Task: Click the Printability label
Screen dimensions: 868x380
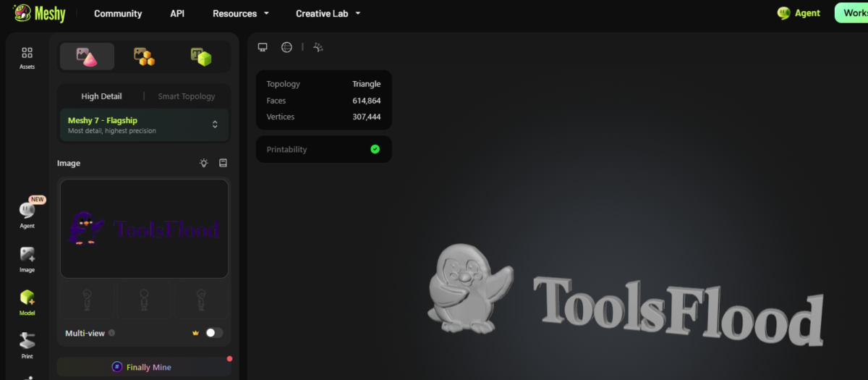Action: pyautogui.click(x=286, y=150)
